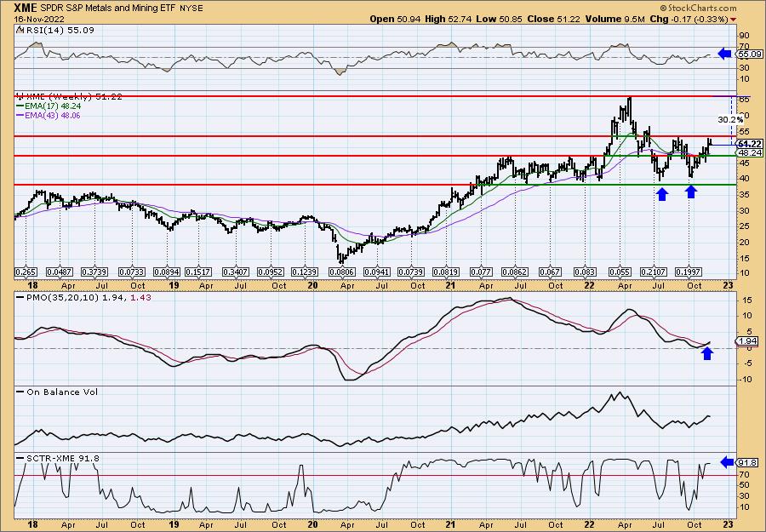Click the 0.0739 value box
Image resolution: width=766 pixels, height=532 pixels.
(x=411, y=272)
